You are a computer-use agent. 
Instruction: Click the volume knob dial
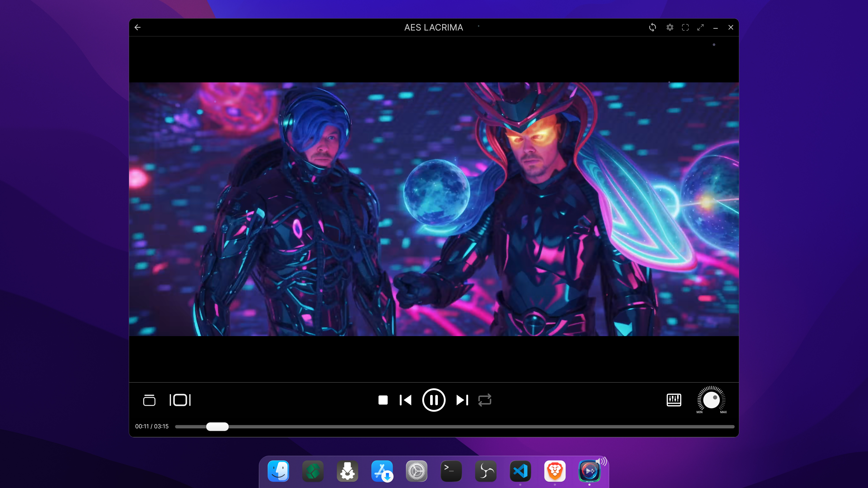711,400
